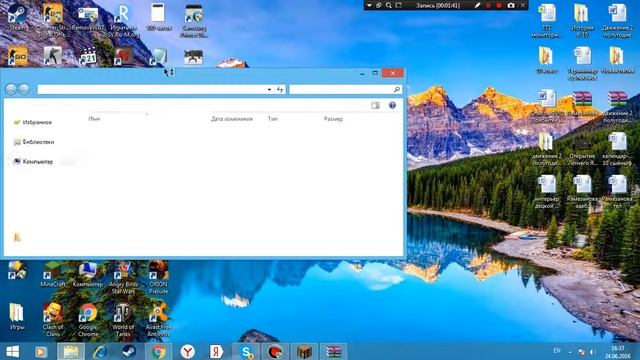Sort by the Тип column header
The height and width of the screenshot is (360, 640).
click(x=273, y=119)
